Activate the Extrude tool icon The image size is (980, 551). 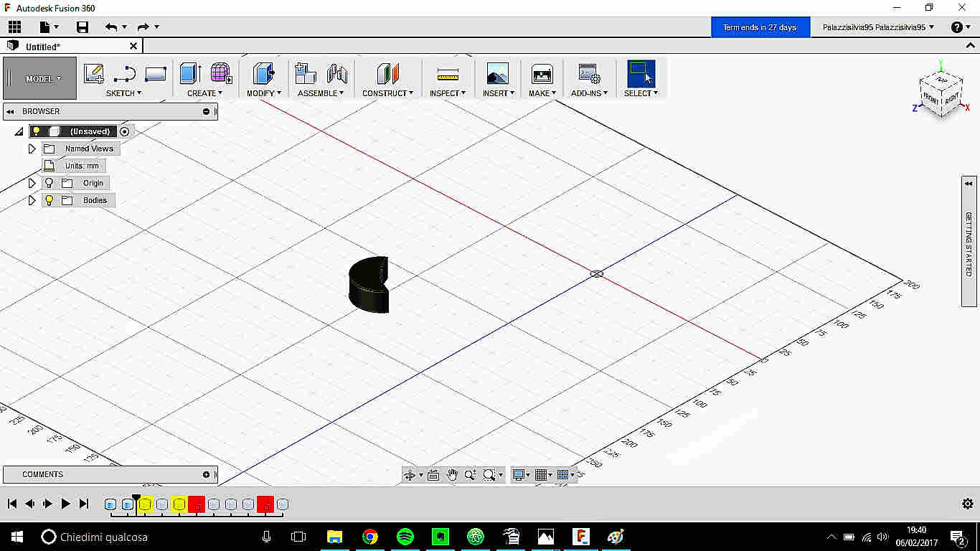(x=190, y=73)
